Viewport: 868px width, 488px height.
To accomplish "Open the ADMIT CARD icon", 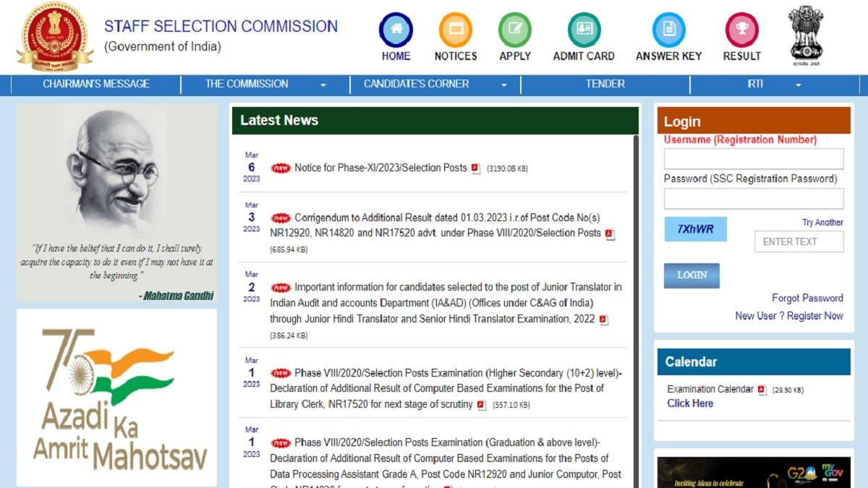I will (583, 30).
